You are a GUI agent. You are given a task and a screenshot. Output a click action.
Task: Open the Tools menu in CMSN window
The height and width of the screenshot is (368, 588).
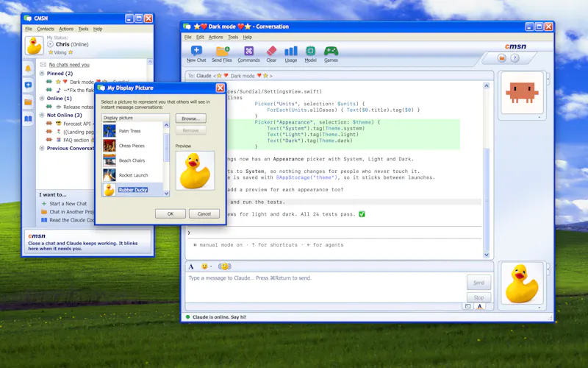pos(83,29)
